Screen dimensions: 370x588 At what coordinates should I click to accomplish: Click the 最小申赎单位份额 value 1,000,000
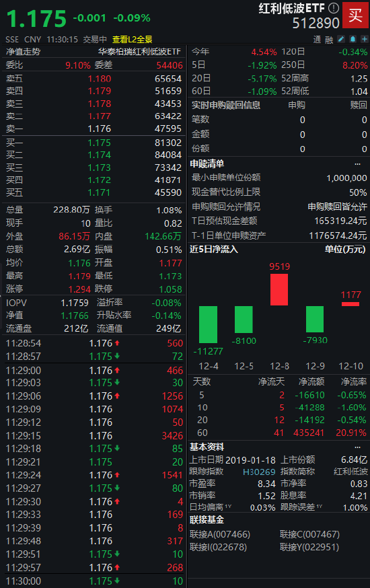coord(346,178)
